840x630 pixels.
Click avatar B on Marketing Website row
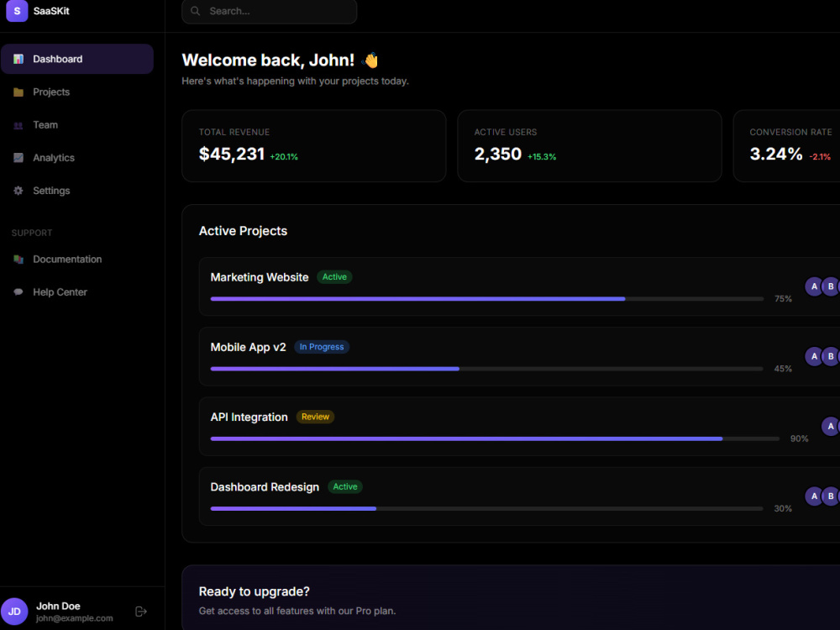tap(831, 286)
